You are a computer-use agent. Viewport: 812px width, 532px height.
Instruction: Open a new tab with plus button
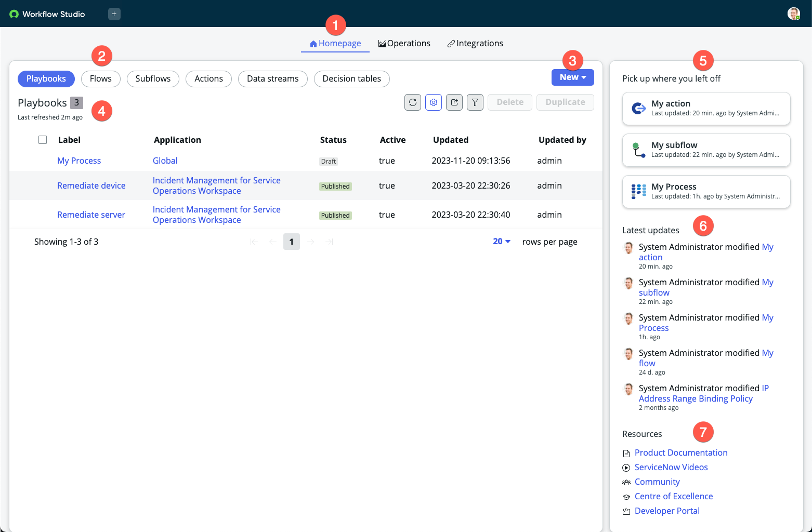click(114, 14)
